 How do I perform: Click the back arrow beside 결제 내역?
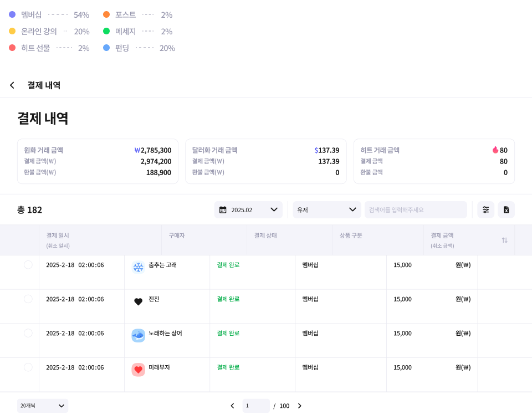pos(12,85)
